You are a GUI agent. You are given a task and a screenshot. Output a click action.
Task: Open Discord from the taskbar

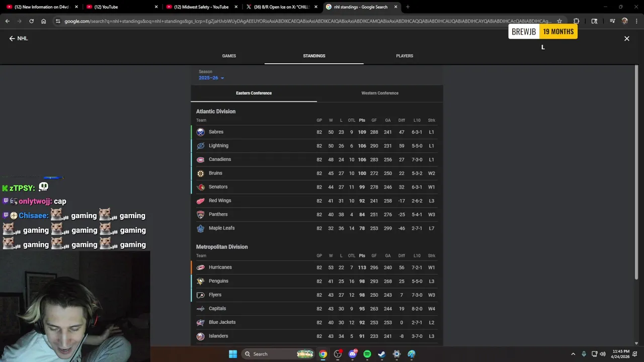coord(353,354)
